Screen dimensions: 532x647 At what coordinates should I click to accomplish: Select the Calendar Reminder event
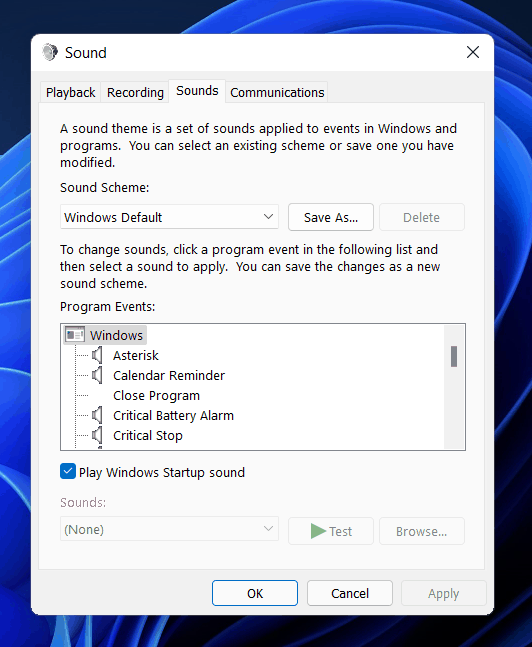(x=169, y=375)
